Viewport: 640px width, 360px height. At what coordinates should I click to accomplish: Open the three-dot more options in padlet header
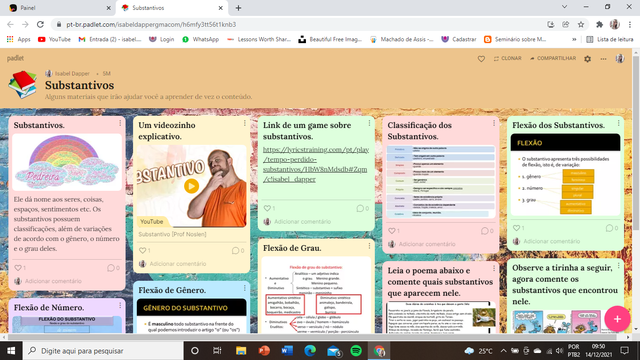coord(603,59)
